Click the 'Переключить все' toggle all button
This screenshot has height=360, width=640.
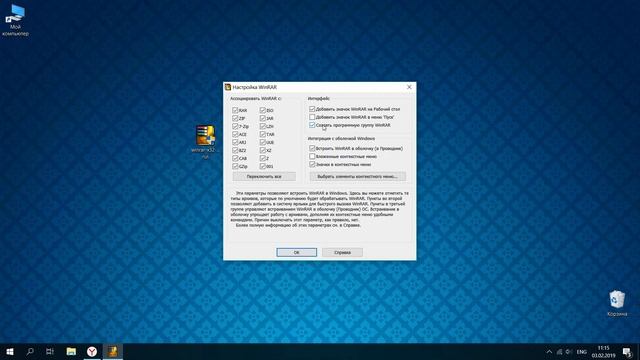click(x=264, y=176)
